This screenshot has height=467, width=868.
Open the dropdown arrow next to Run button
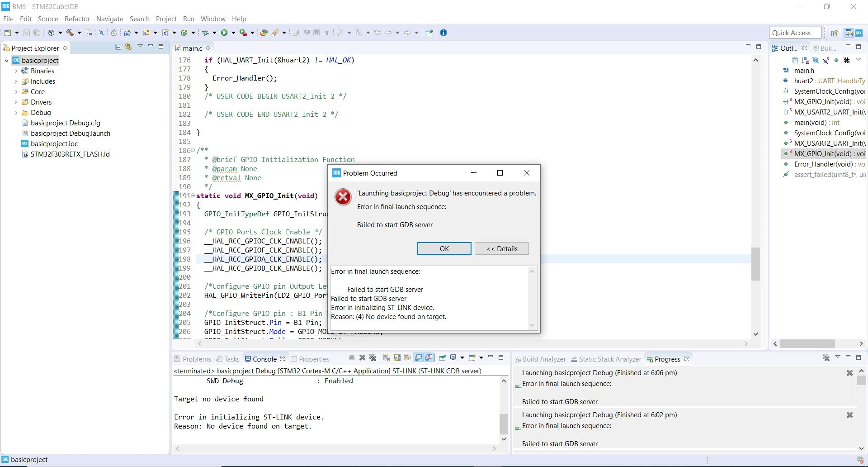click(x=233, y=33)
